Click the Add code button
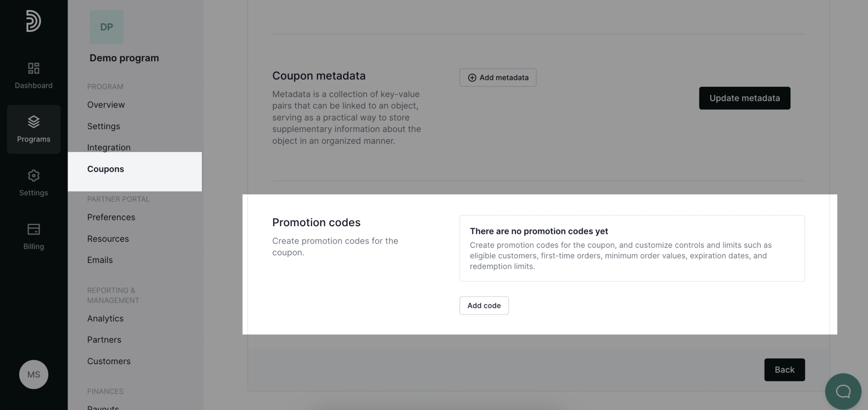Screen dimensions: 868x410 tap(484, 305)
